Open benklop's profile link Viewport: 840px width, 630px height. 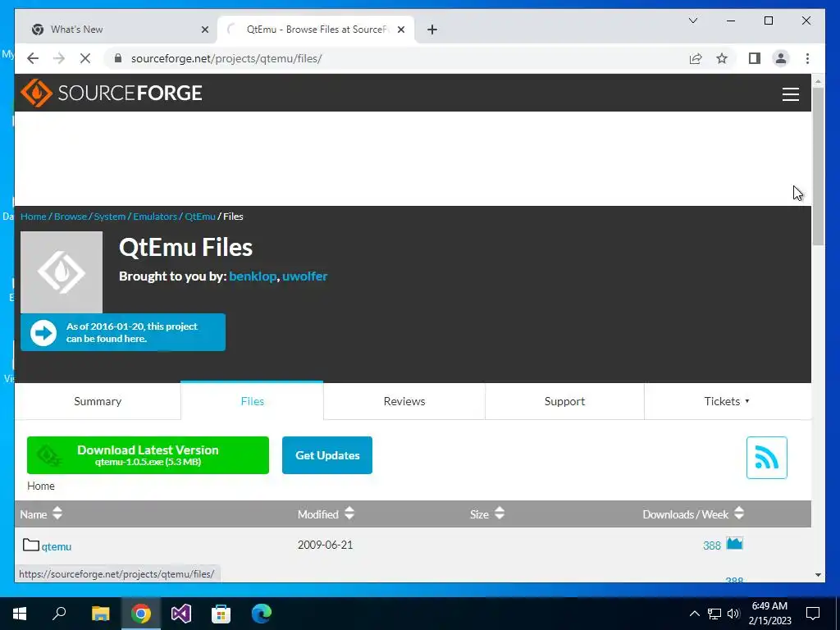point(253,276)
